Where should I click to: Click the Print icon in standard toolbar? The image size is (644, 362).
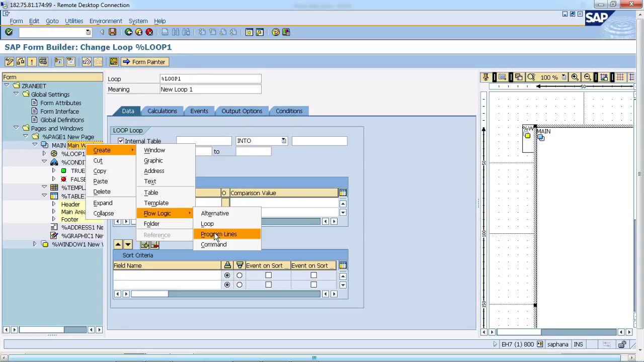pos(165,32)
